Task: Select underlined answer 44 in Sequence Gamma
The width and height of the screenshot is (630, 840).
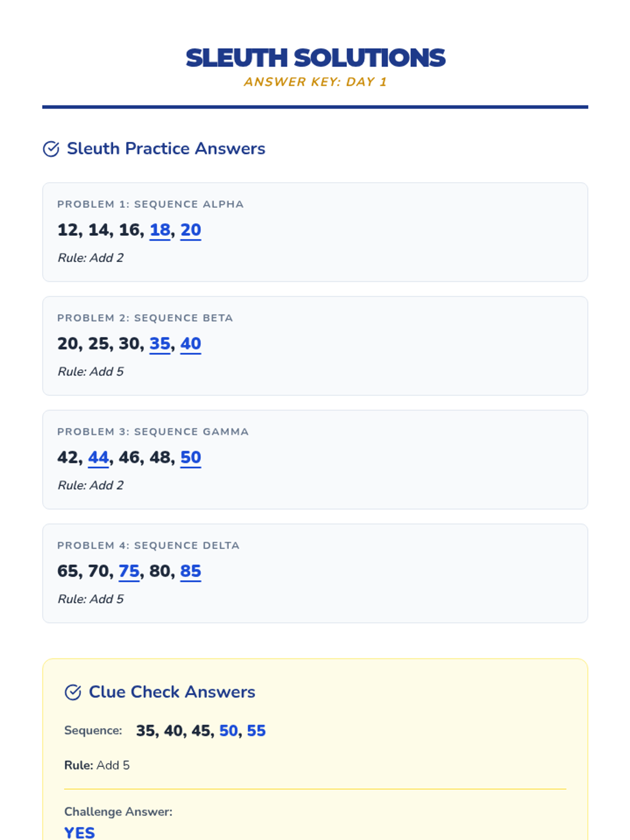Action: coord(99,458)
